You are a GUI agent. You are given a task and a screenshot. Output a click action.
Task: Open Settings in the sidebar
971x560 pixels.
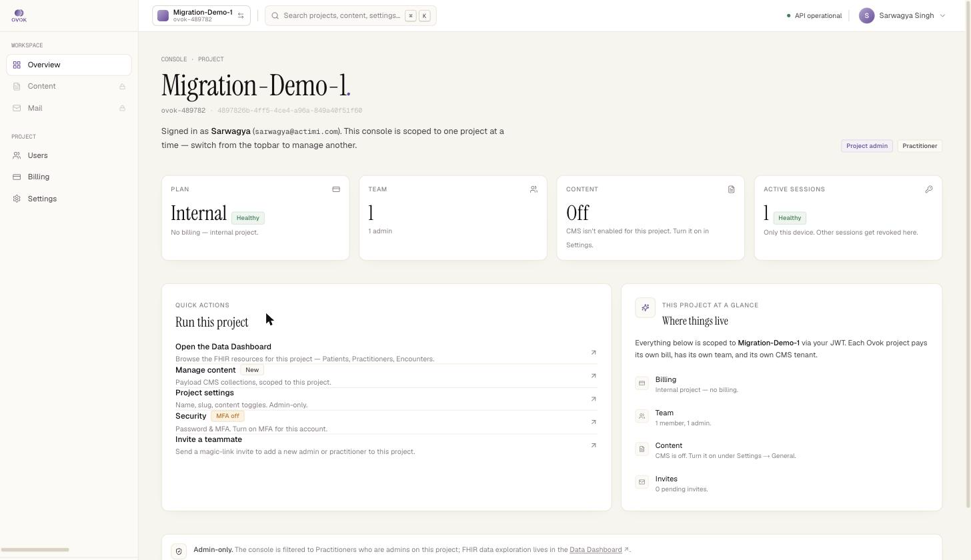pyautogui.click(x=69, y=199)
